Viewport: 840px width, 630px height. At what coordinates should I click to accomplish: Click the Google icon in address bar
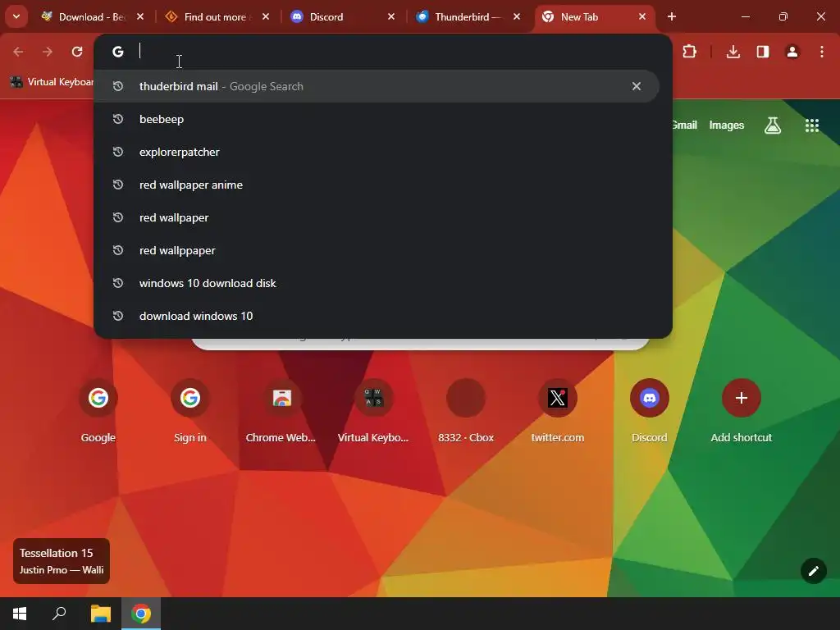tap(118, 52)
